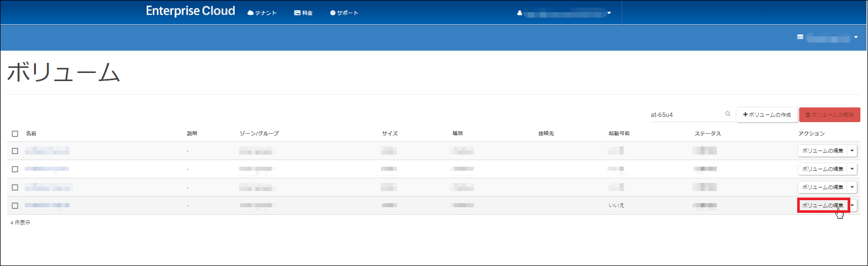This screenshot has height=266, width=868.
Task: Toggle the select-all checkbox in header
Action: (x=15, y=134)
